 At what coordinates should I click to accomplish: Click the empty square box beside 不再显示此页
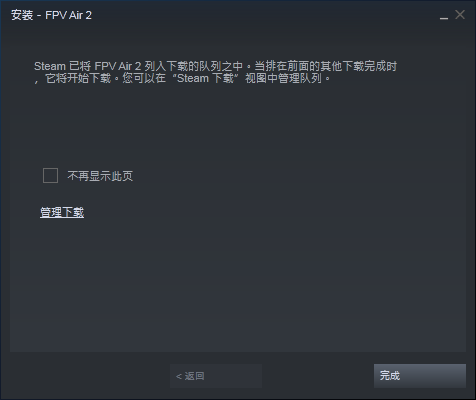pyautogui.click(x=50, y=176)
